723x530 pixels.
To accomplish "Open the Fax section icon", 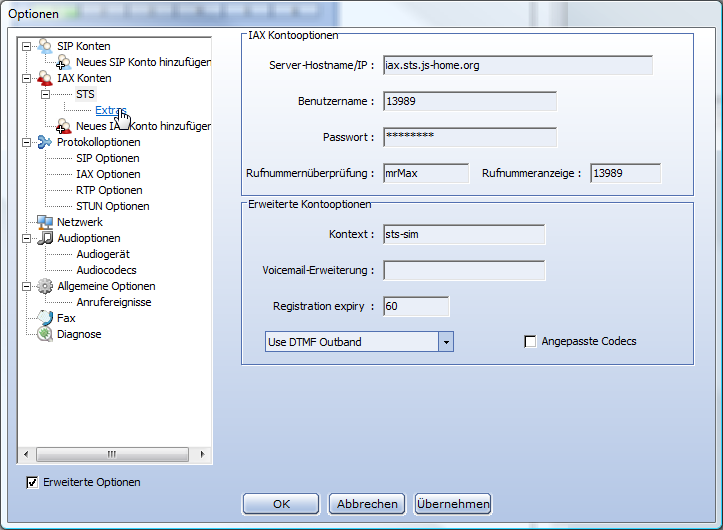I will tap(44, 318).
